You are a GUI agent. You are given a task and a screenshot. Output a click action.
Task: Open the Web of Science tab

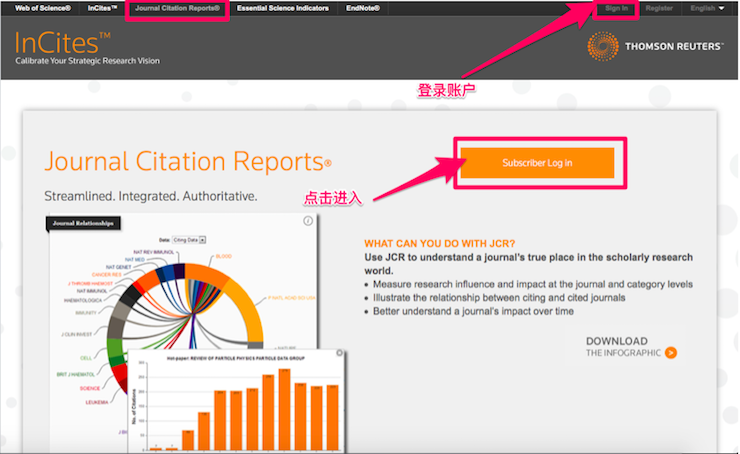coord(43,8)
